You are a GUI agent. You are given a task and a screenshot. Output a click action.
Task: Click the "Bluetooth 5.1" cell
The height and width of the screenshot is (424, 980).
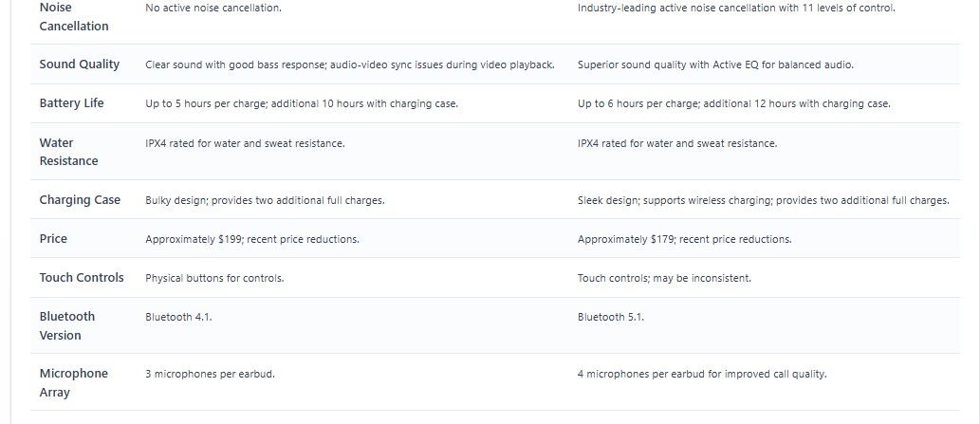(611, 317)
